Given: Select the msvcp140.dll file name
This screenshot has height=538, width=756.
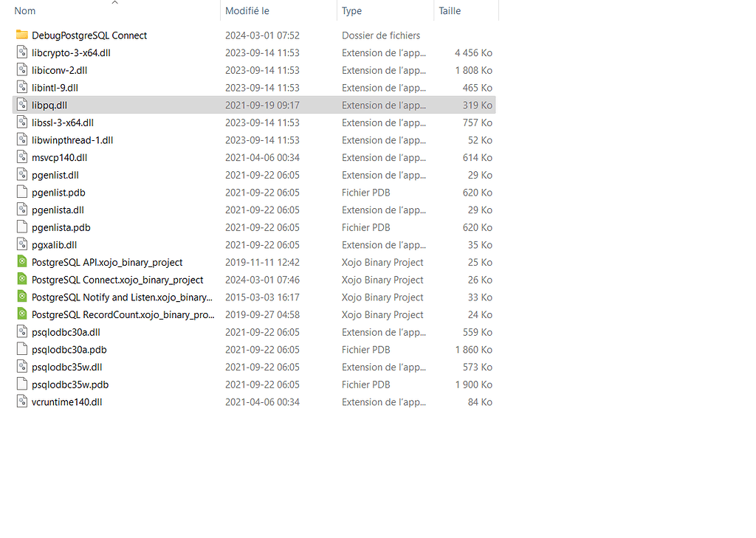Looking at the screenshot, I should (x=59, y=158).
